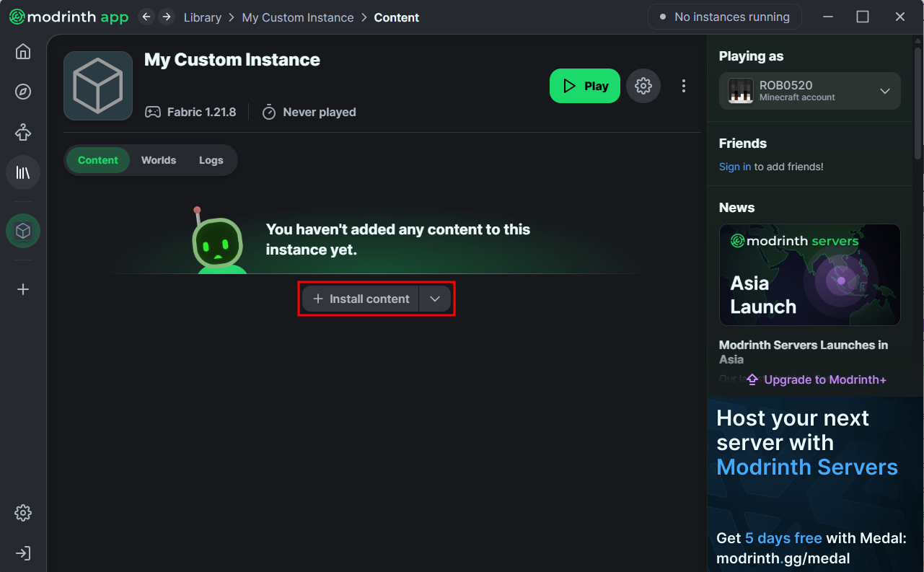The image size is (924, 572).
Task: Switch to the Logs tab
Action: pyautogui.click(x=211, y=160)
